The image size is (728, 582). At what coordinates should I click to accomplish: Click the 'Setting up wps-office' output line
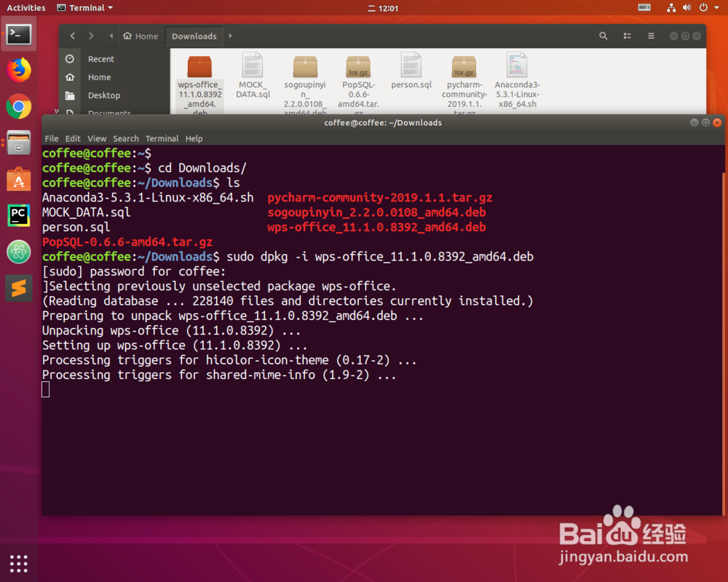click(175, 346)
